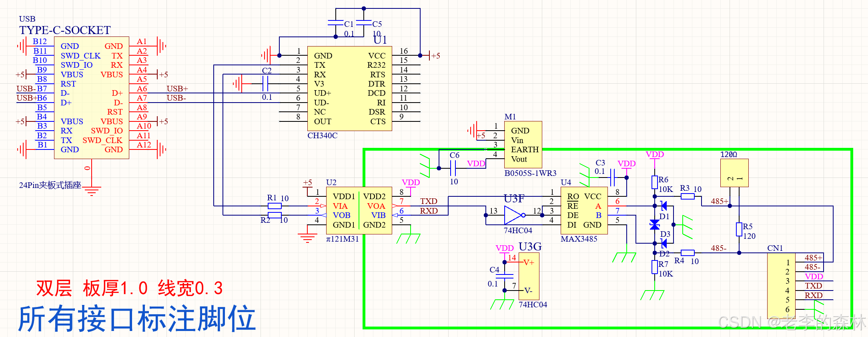Select the 120Ω two-pin jumper component
The image size is (868, 337).
click(x=734, y=173)
